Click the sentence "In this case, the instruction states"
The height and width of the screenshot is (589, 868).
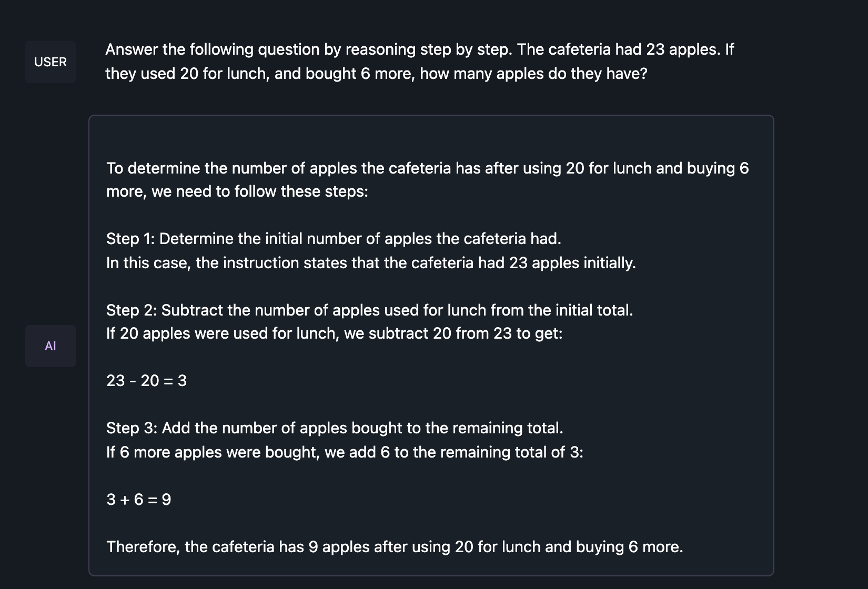[x=371, y=263]
